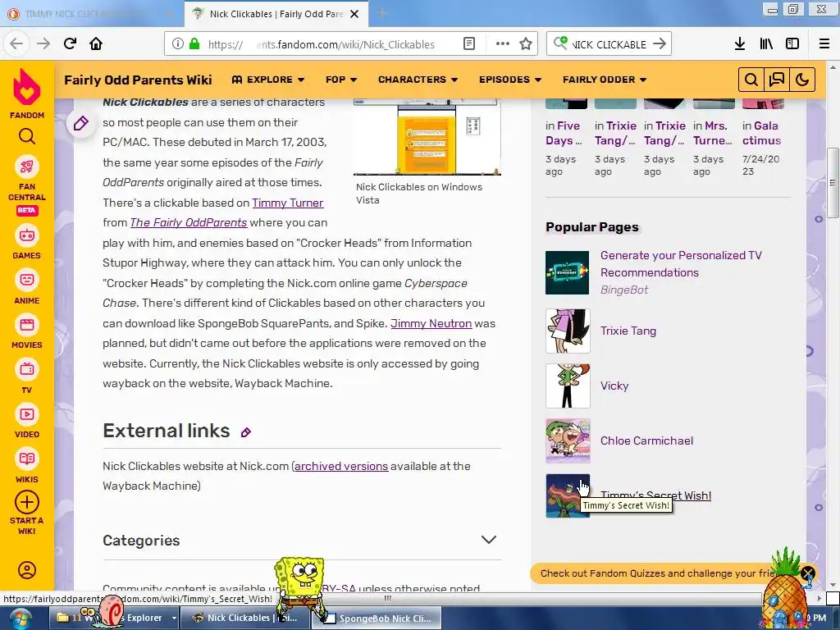Close the Nick Clickables browser tab
The height and width of the screenshot is (630, 840).
pyautogui.click(x=354, y=14)
